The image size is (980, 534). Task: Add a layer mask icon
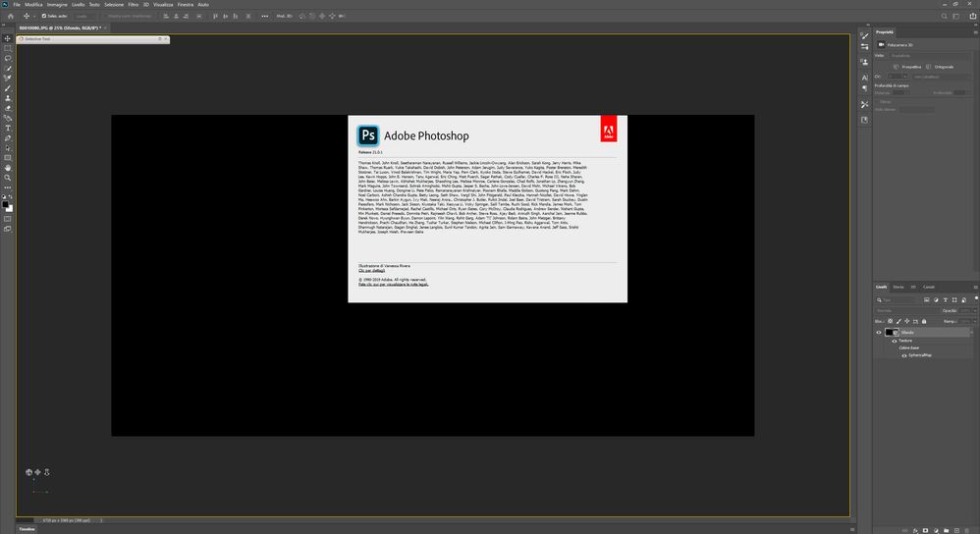tap(926, 530)
